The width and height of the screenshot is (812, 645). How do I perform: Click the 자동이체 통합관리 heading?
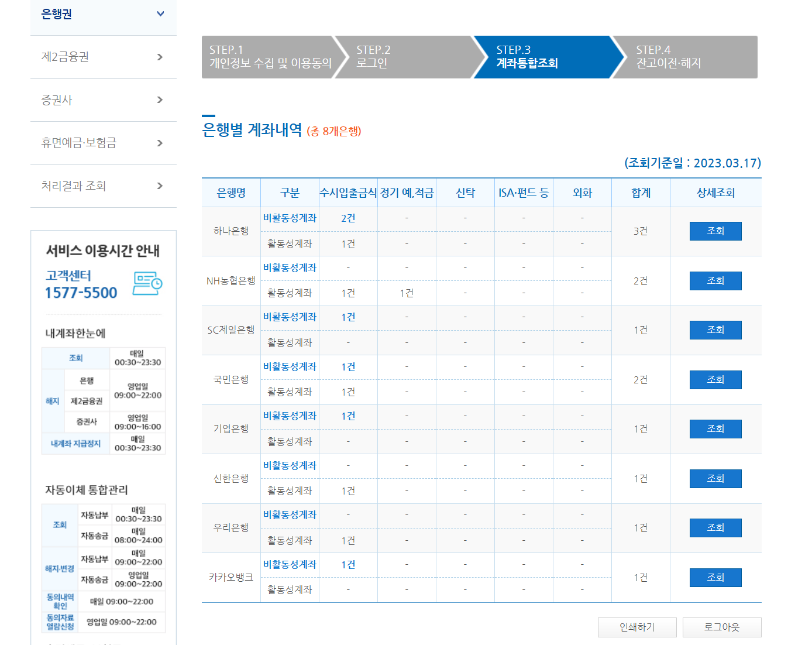point(87,490)
